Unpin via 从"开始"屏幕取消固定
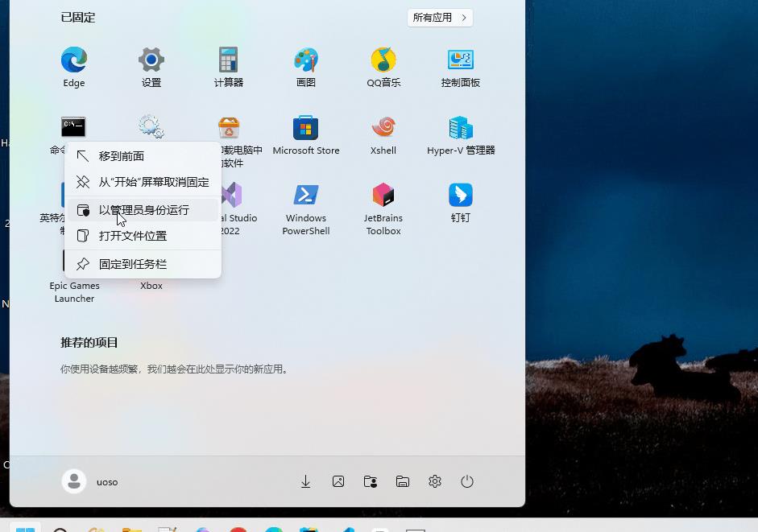 (153, 182)
